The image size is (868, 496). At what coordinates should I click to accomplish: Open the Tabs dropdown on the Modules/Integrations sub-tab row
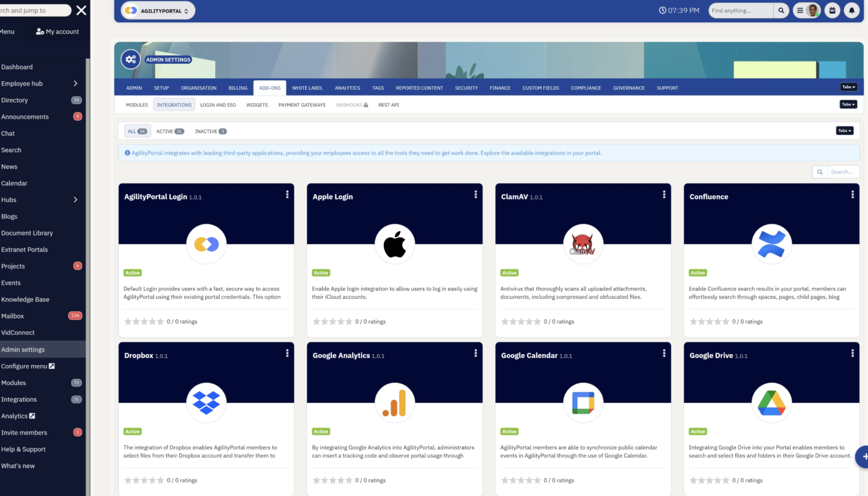click(848, 104)
